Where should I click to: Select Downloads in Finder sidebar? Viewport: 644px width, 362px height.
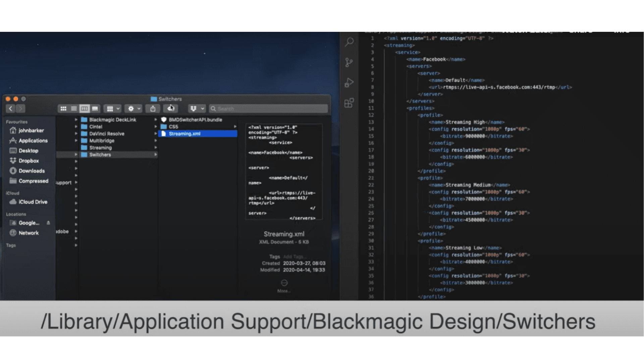32,171
